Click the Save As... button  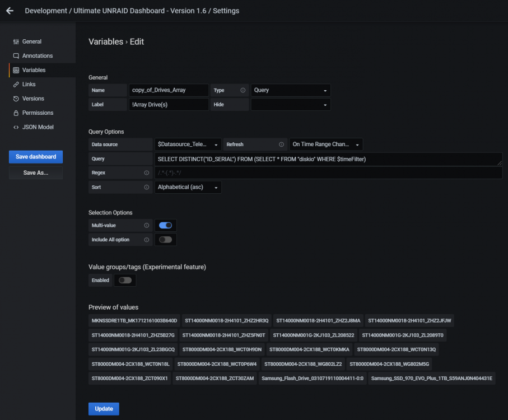36,173
